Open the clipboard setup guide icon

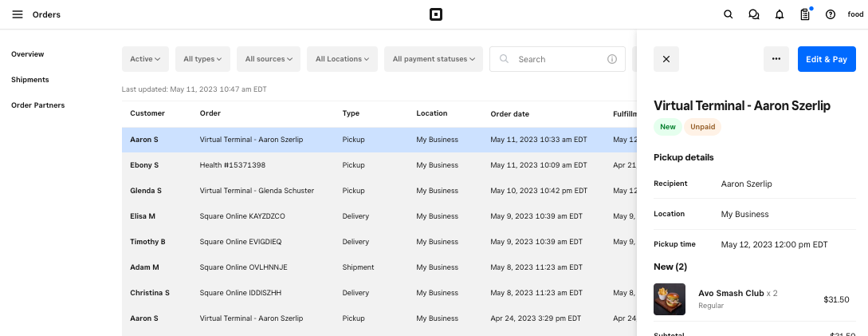pyautogui.click(x=805, y=14)
